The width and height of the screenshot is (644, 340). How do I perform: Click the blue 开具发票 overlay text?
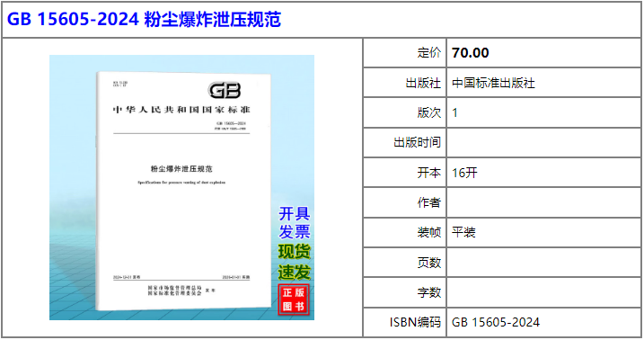pos(294,223)
